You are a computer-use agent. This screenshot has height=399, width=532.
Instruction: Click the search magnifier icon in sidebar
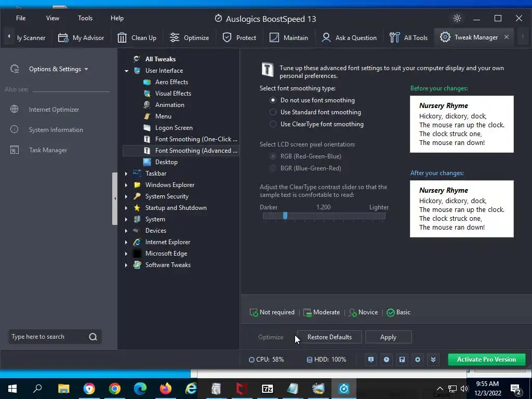coord(93,337)
